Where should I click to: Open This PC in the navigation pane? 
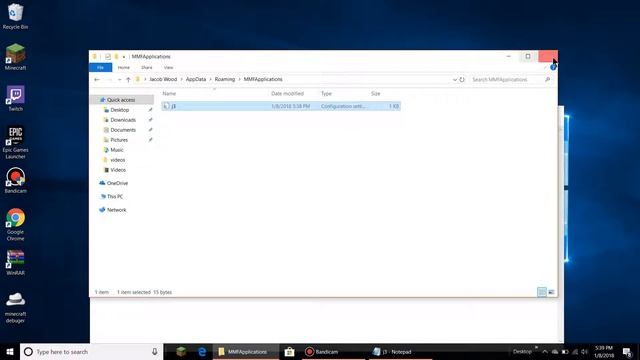[115, 196]
